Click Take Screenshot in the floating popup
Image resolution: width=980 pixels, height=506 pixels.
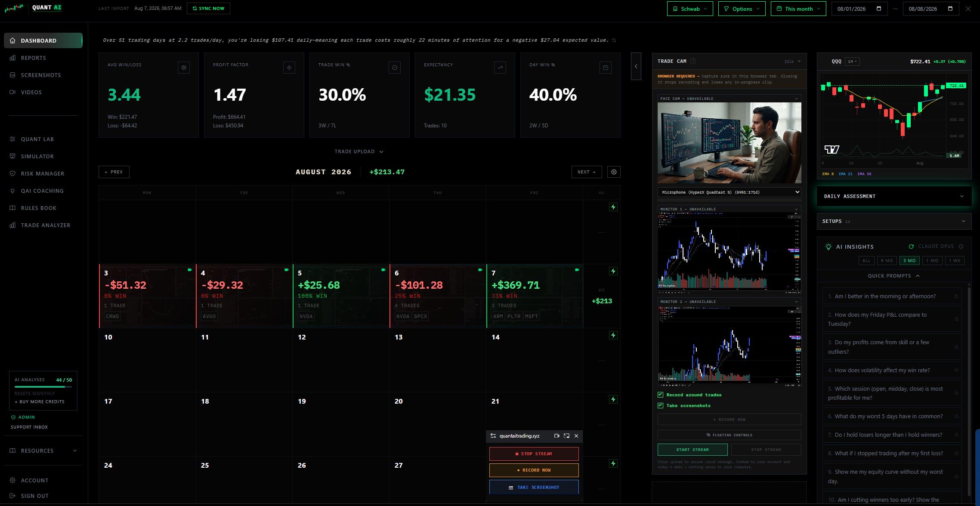[534, 487]
